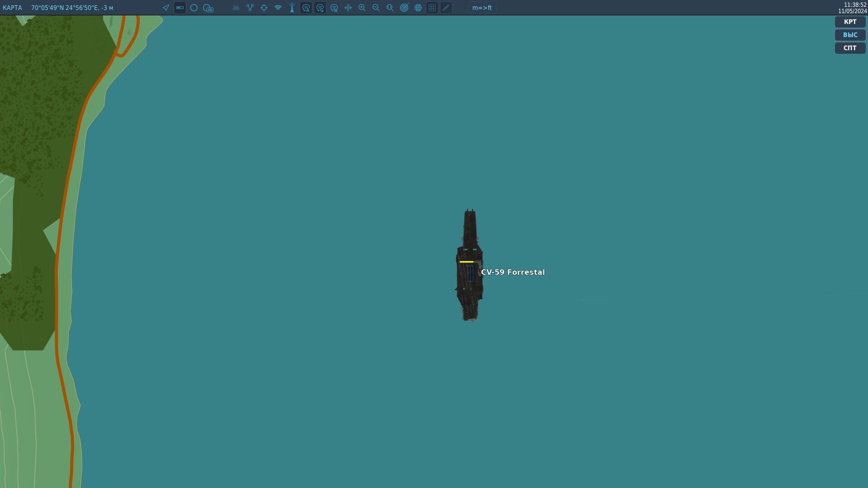Click the КАРТА title label
This screenshot has height=488, width=868.
pyautogui.click(x=12, y=8)
